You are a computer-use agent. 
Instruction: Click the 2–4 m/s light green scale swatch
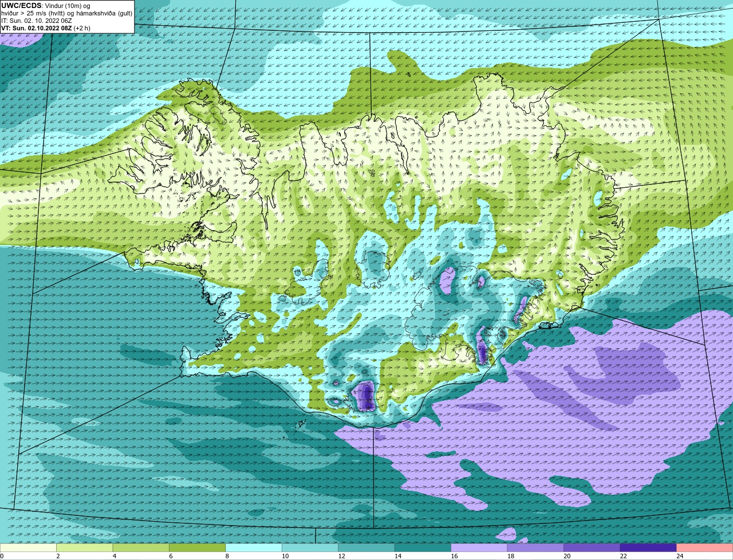[85, 547]
